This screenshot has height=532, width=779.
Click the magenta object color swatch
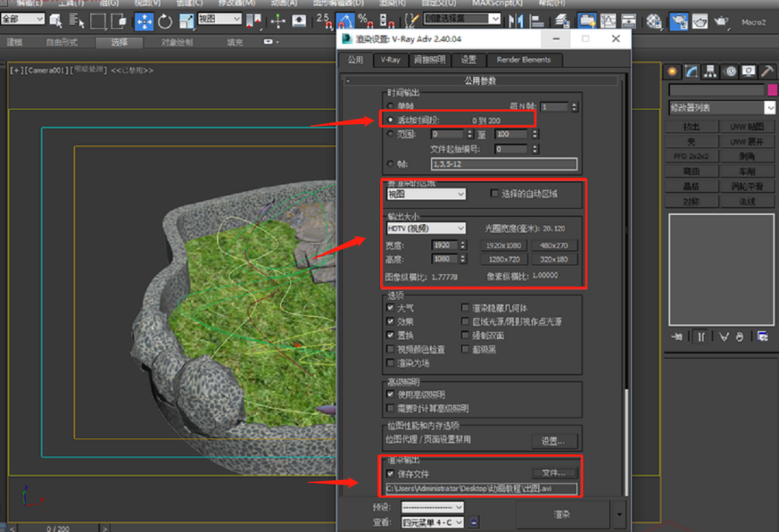(x=772, y=90)
